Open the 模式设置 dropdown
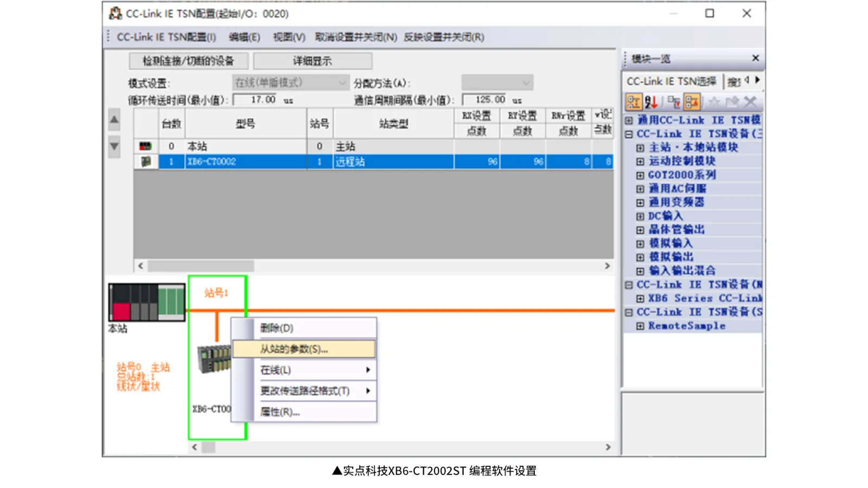 [290, 82]
